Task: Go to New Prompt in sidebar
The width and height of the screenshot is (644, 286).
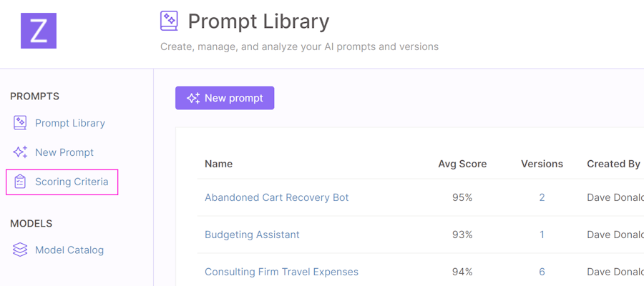Action: 64,152
